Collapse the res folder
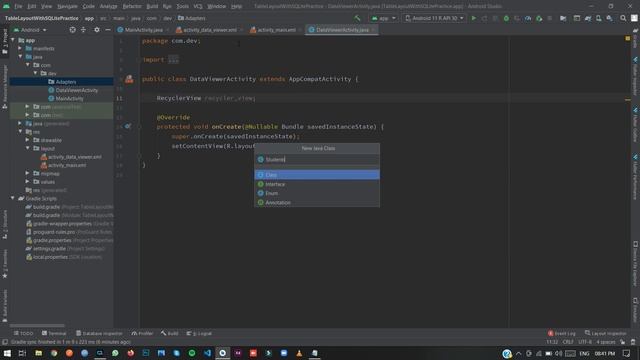Image resolution: width=640 pixels, height=360 pixels. tap(20, 132)
